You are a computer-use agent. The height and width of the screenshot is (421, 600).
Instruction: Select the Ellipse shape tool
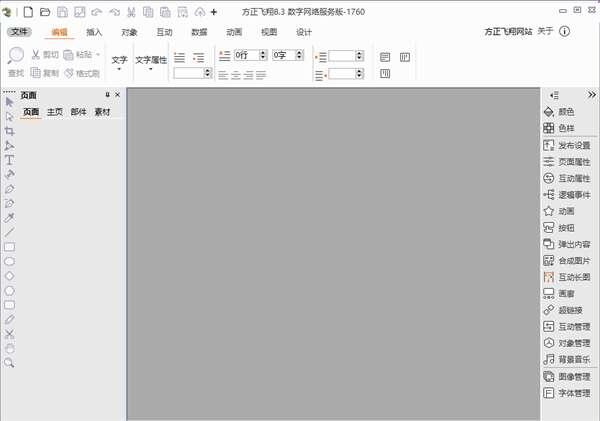[10, 261]
